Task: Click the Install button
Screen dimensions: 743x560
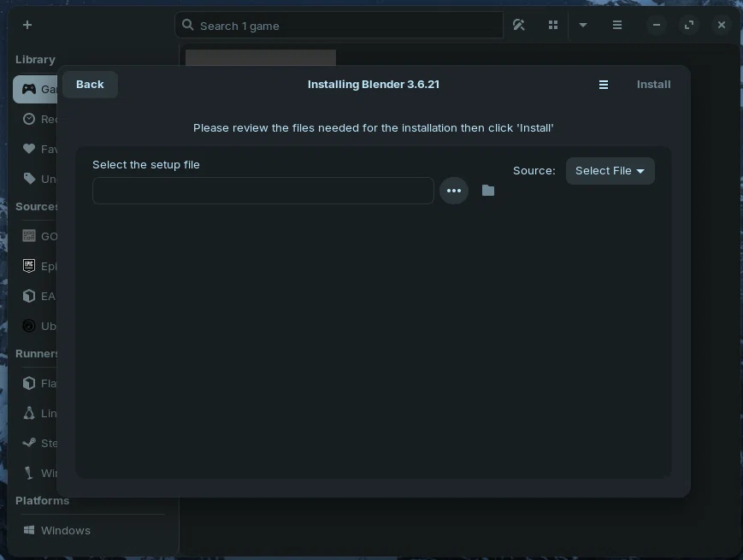Action: [x=653, y=85]
